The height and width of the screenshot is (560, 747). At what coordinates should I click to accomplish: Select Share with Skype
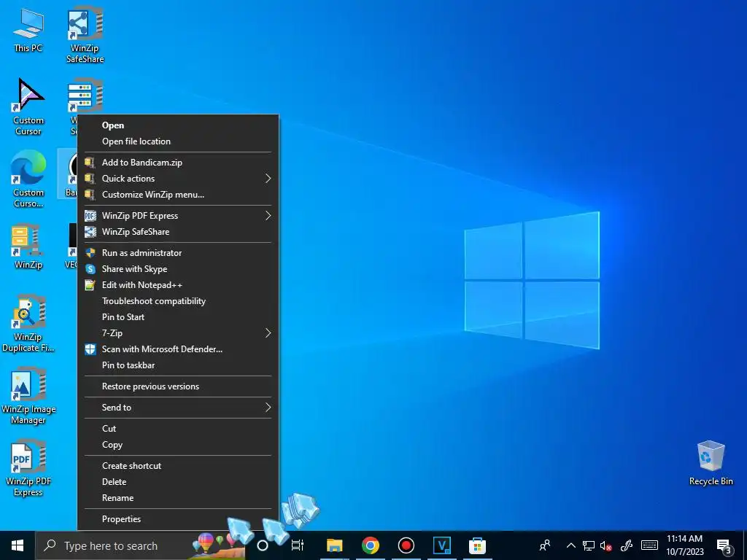point(178,269)
